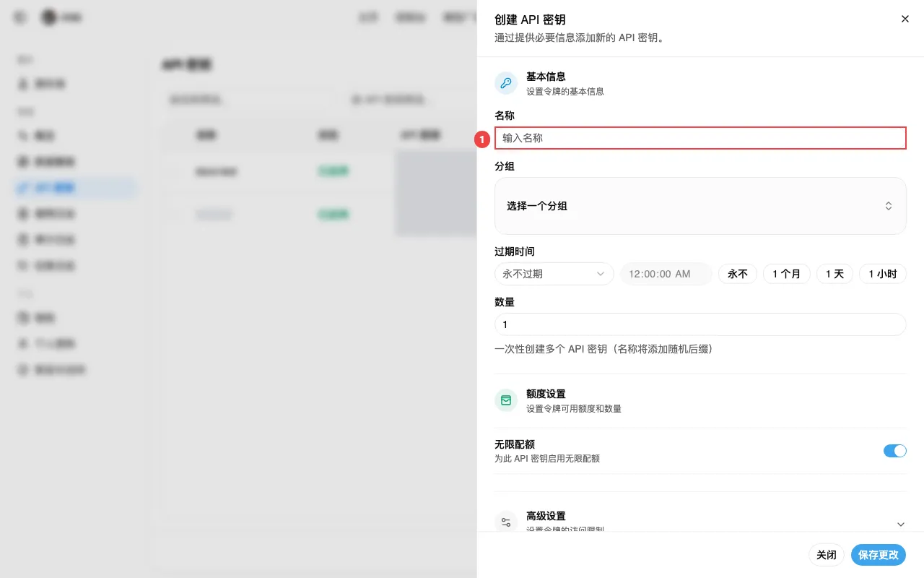Viewport: 924px width, 578px height.
Task: Select the 1 小时 expiry preset
Action: [x=882, y=274]
